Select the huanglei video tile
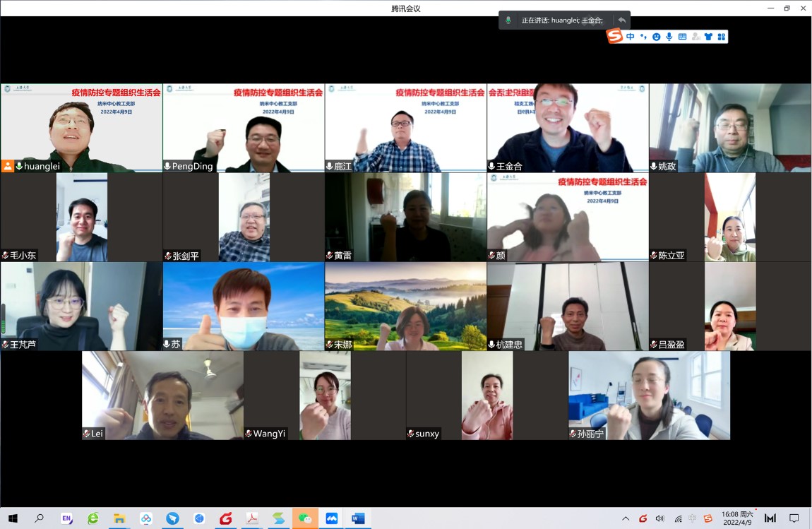The width and height of the screenshot is (812, 529). click(x=81, y=128)
